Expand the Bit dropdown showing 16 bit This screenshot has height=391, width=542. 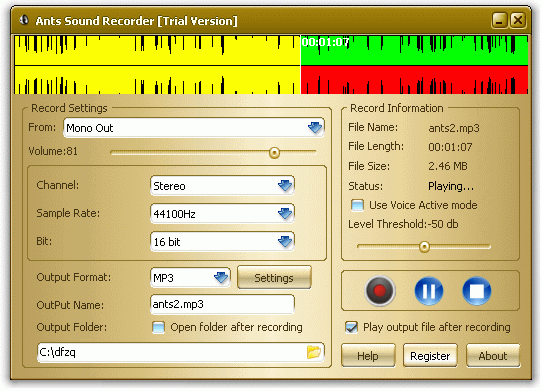point(222,242)
